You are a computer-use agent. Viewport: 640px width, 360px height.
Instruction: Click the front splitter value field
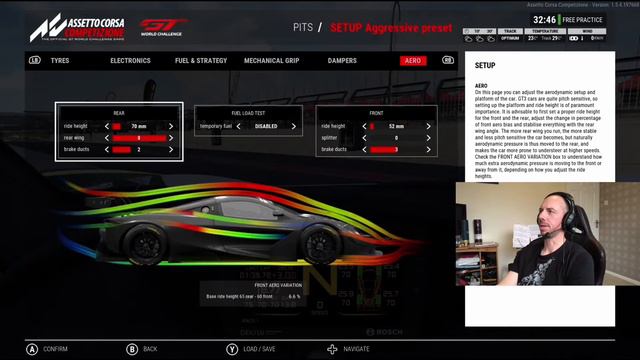(x=396, y=138)
